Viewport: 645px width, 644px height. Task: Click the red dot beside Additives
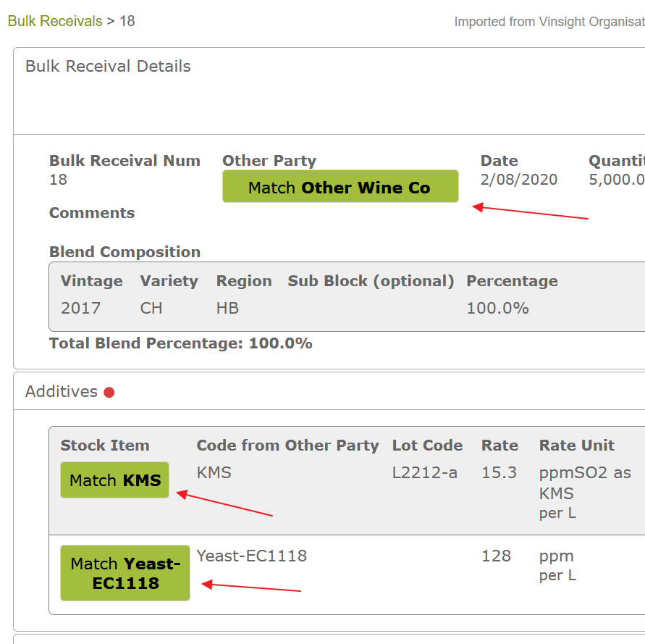(x=109, y=393)
